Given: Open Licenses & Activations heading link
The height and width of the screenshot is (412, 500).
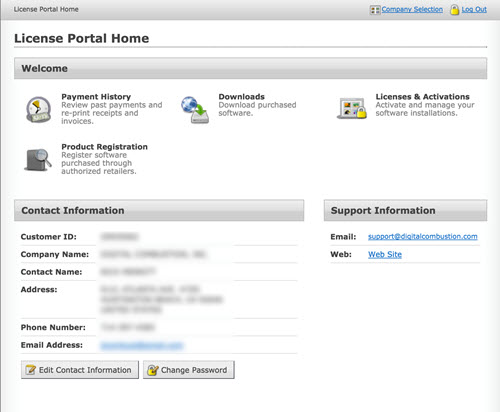Looking at the screenshot, I should pyautogui.click(x=422, y=97).
